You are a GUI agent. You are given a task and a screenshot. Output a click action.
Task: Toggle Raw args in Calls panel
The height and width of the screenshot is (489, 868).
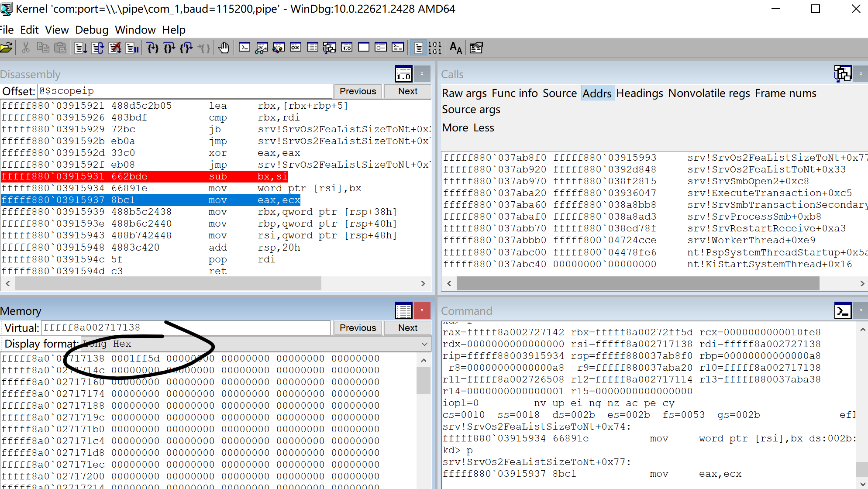tap(464, 93)
